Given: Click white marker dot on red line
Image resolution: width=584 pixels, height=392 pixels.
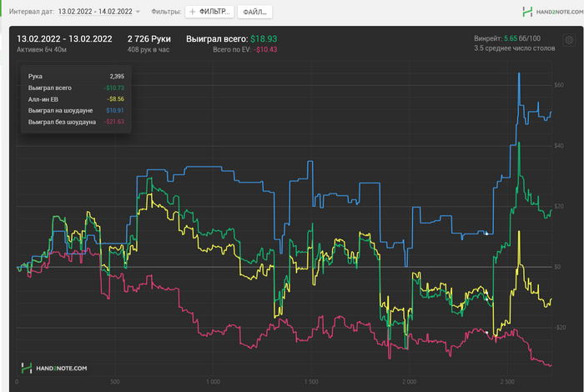Looking at the screenshot, I should (490, 332).
